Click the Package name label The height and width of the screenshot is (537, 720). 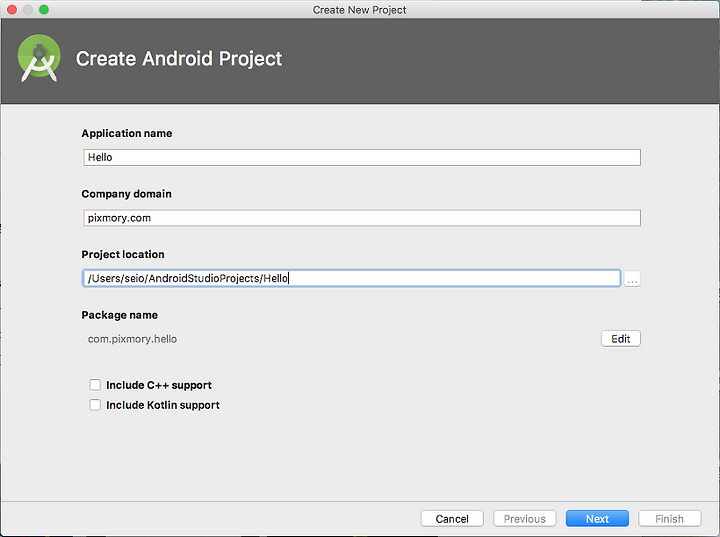point(119,315)
